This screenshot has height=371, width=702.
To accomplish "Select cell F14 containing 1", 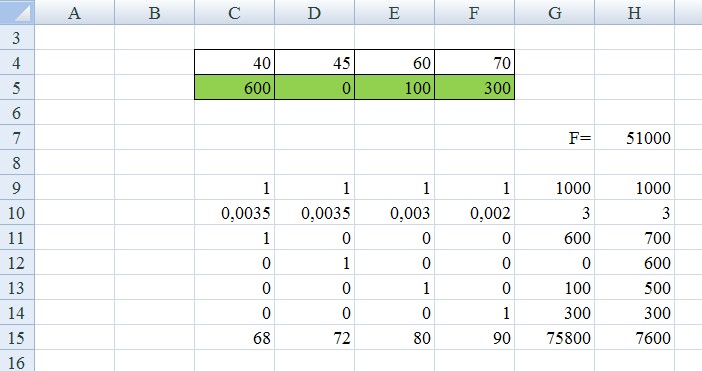I will click(x=475, y=313).
